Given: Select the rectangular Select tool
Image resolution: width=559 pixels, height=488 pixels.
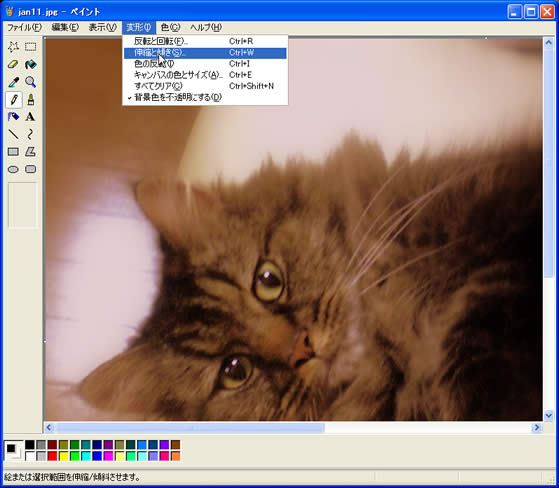Looking at the screenshot, I should [x=31, y=47].
